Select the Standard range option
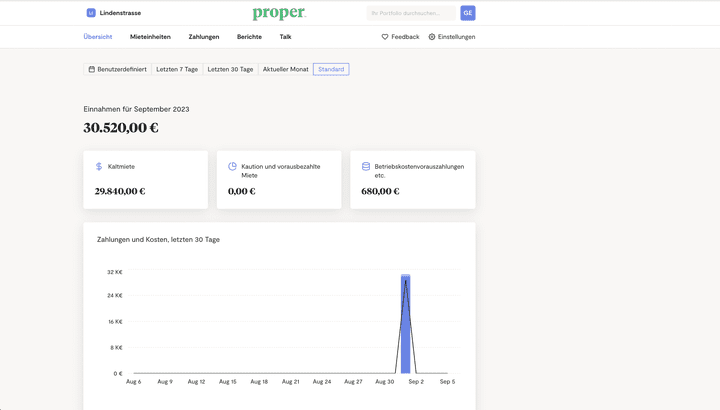 point(331,69)
